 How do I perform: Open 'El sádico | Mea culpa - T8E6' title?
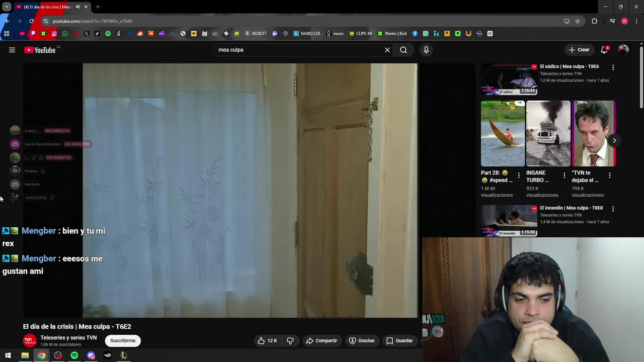(569, 66)
